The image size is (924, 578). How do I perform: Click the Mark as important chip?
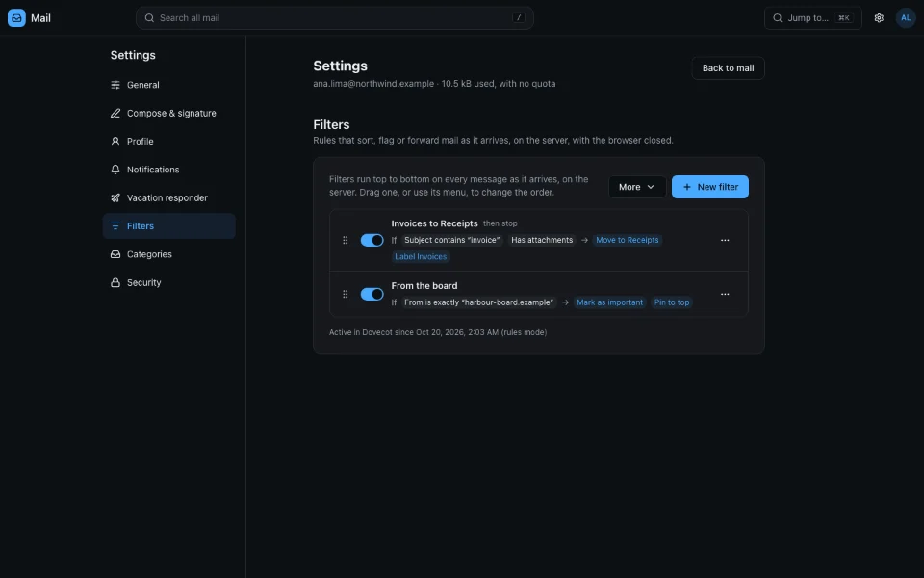[610, 302]
